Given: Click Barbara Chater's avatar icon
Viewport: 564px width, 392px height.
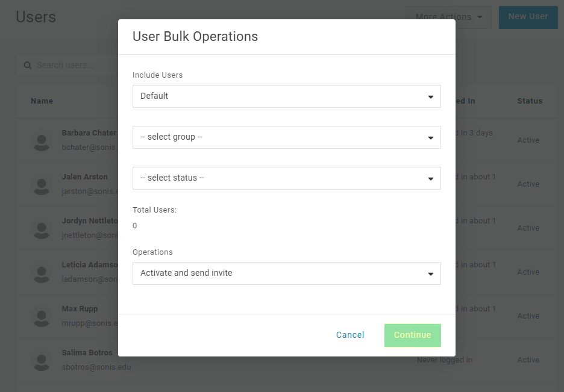Looking at the screenshot, I should pyautogui.click(x=42, y=141).
